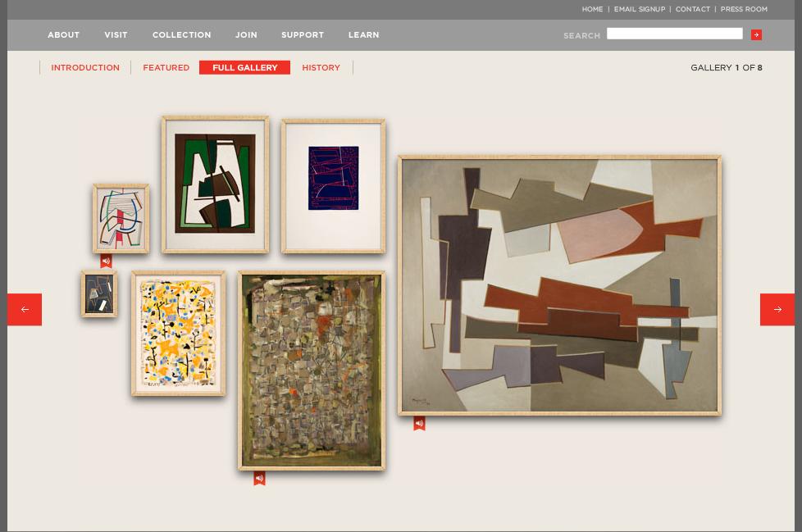Play audio for the small line drawing
The image size is (802, 532).
point(106,261)
